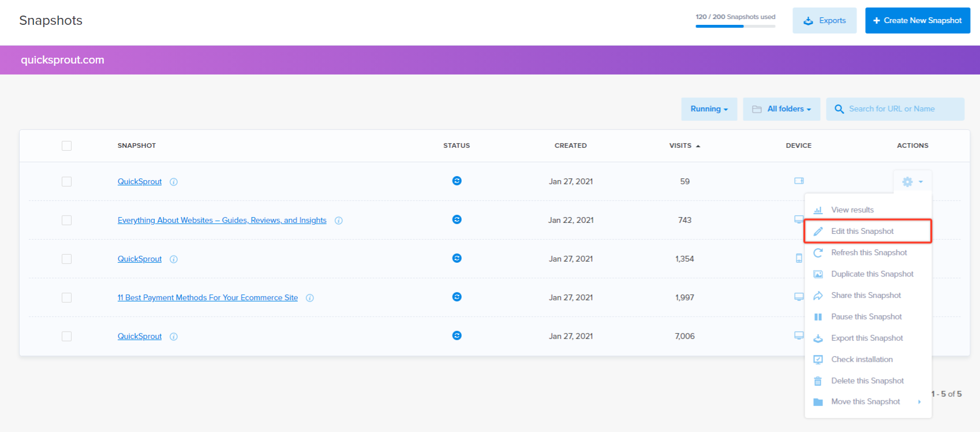Open the QuickSprout link with 1,354 visits
980x432 pixels.
[140, 259]
